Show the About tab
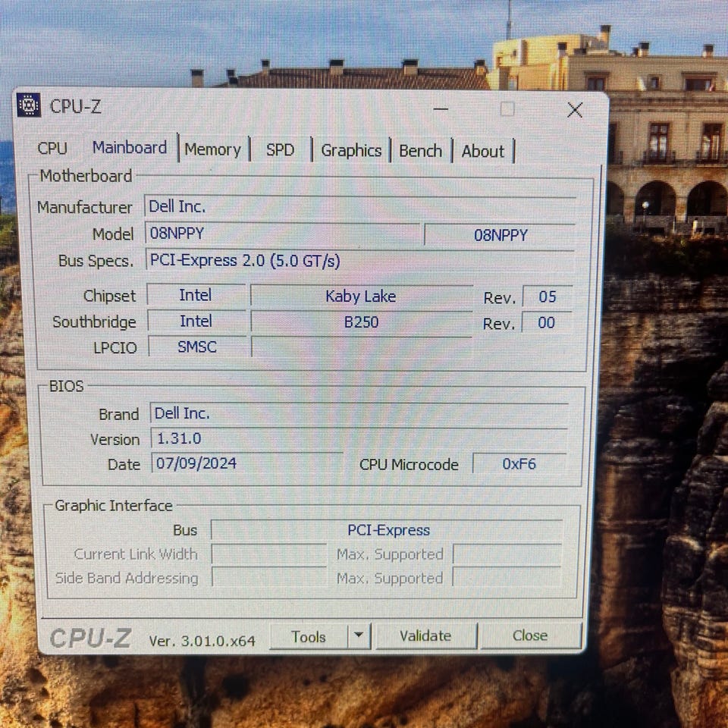Viewport: 728px width, 728px height. coord(482,152)
